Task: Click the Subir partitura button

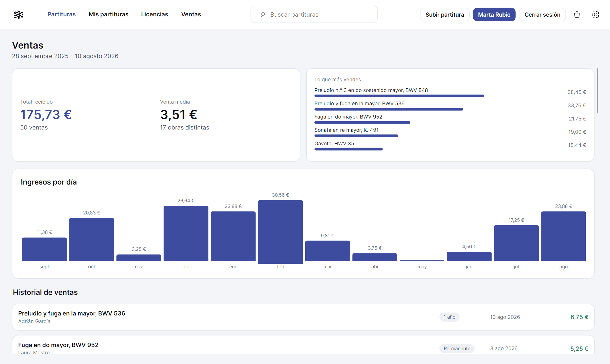Action: pos(445,14)
